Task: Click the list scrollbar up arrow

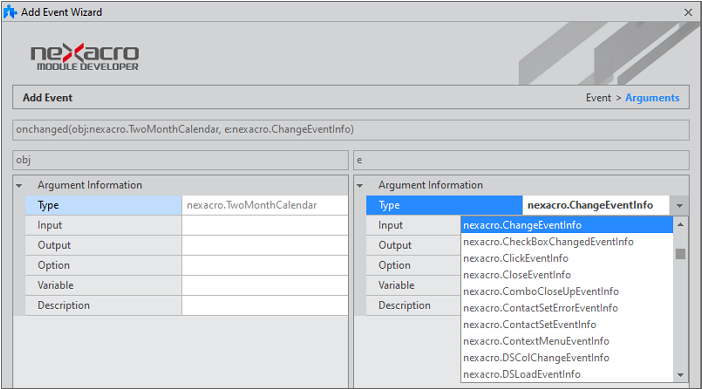Action: point(681,224)
